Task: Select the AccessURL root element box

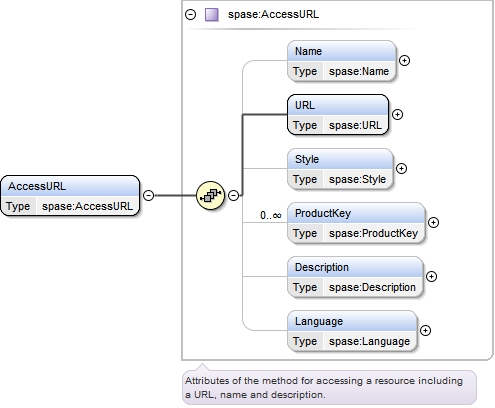Action: point(70,196)
